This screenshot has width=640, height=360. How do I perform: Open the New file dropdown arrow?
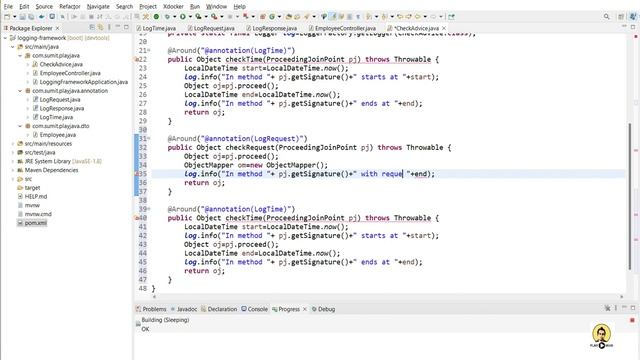tap(15, 17)
